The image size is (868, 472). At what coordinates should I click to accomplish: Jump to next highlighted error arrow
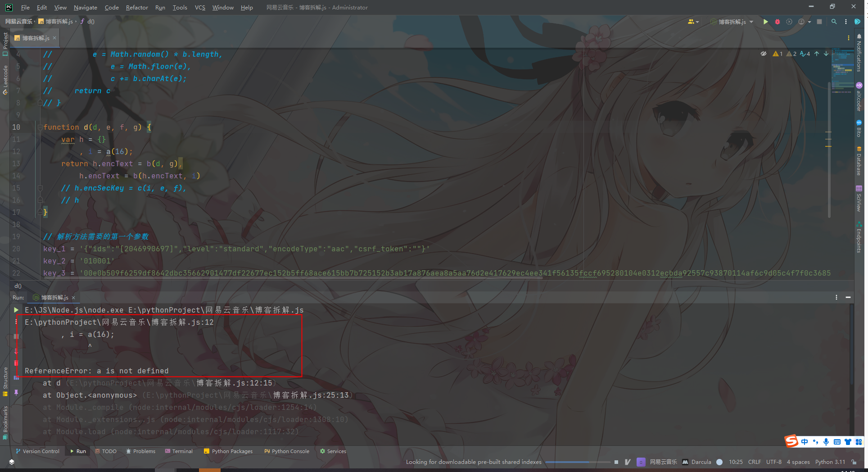(826, 54)
